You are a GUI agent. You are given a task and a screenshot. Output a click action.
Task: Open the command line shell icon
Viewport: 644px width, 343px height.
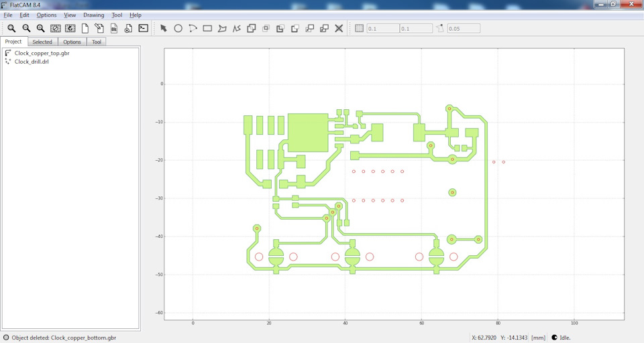tap(144, 28)
